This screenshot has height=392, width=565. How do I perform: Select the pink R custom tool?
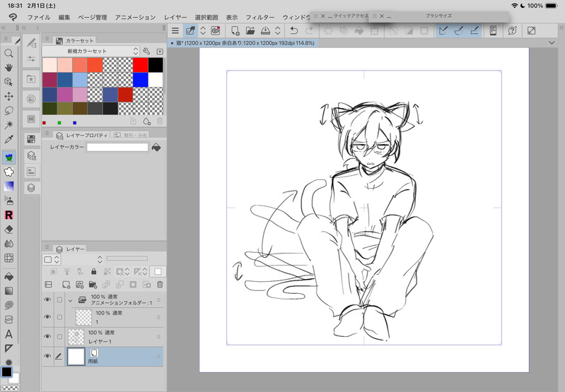tap(8, 215)
